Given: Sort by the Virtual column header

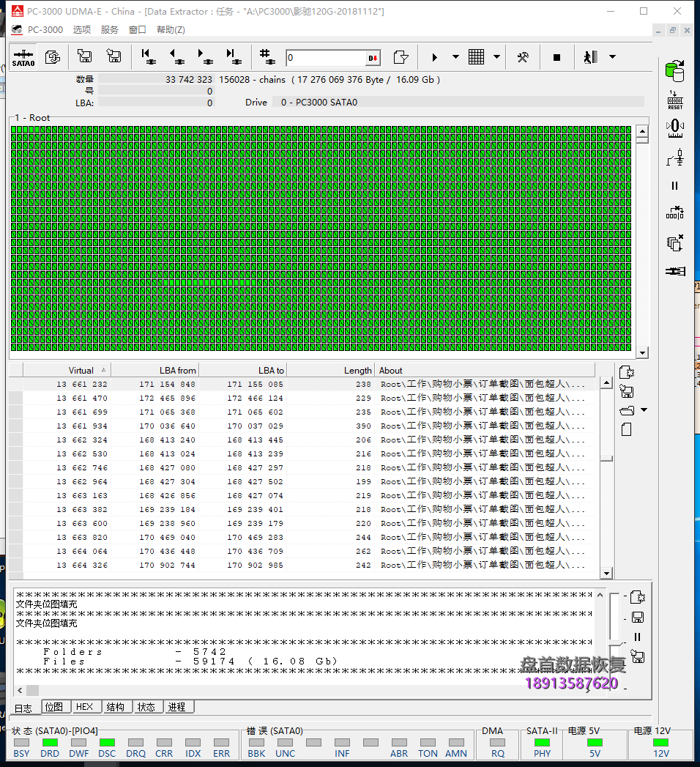Looking at the screenshot, I should pyautogui.click(x=67, y=370).
